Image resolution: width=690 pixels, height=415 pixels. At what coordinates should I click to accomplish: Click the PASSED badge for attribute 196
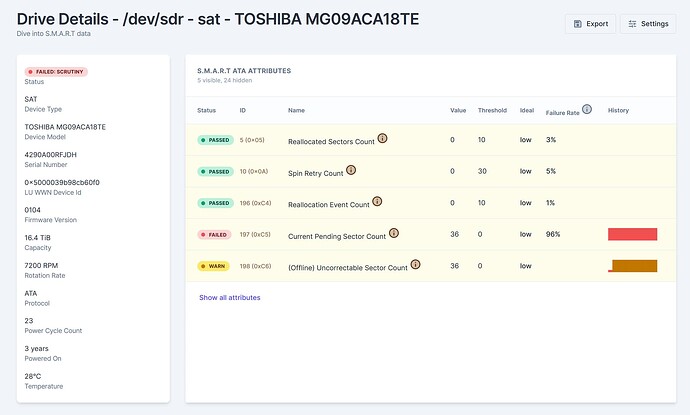pyautogui.click(x=215, y=204)
